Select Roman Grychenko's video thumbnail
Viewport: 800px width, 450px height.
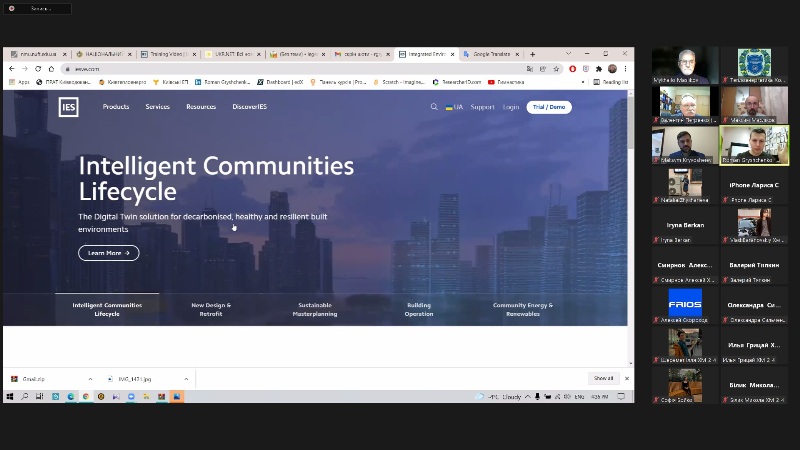754,145
